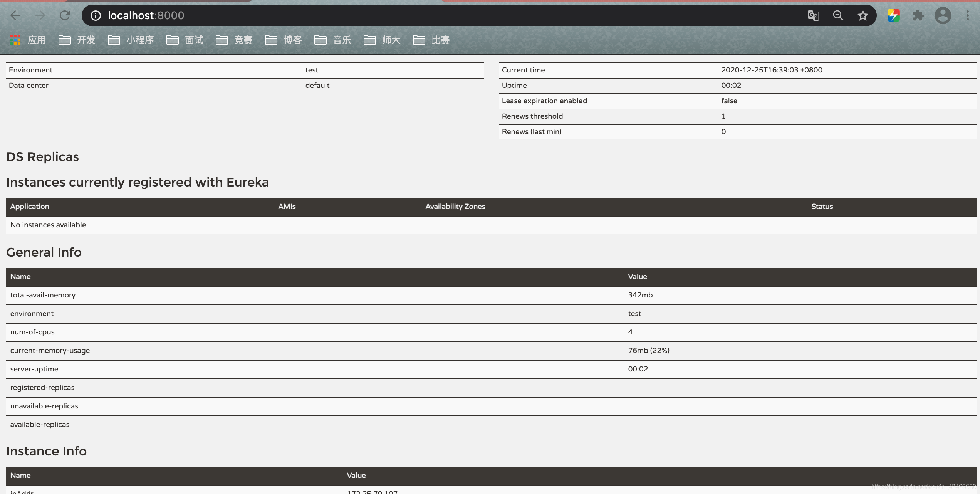This screenshot has height=494, width=980.
Task: Click the Lease expiration enabled label
Action: (544, 101)
